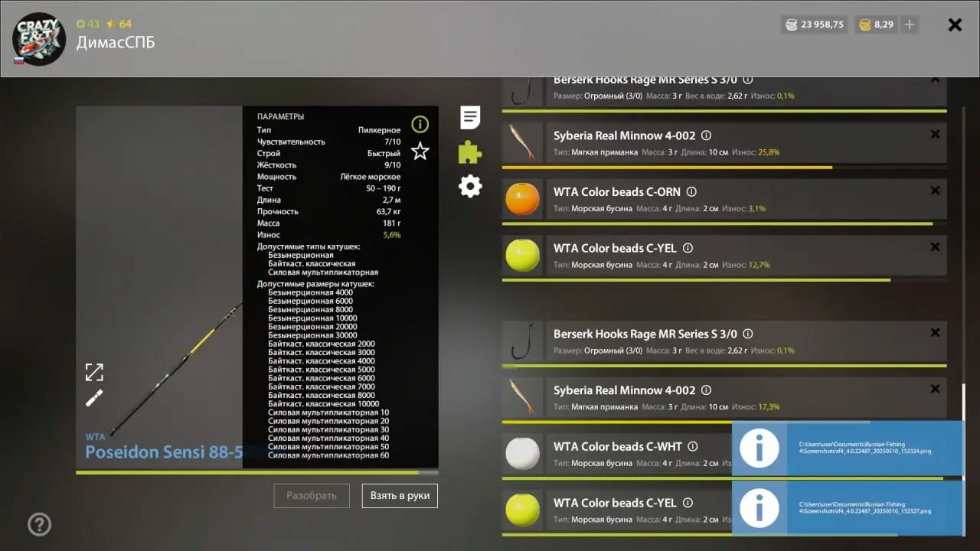Image resolution: width=980 pixels, height=551 pixels.
Task: Click wear bar under C-ORN bead
Action: click(x=724, y=223)
